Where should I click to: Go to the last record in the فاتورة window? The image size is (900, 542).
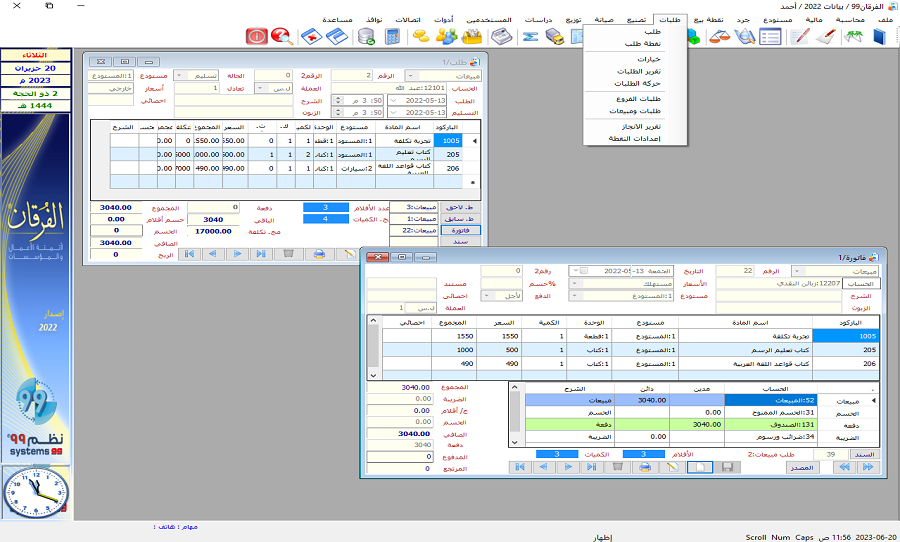coord(592,467)
